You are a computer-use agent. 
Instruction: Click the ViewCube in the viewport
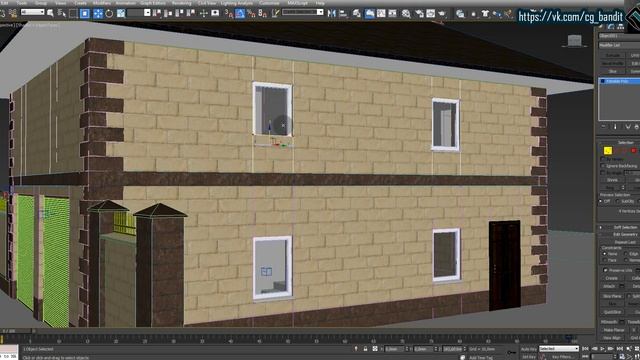pyautogui.click(x=575, y=40)
